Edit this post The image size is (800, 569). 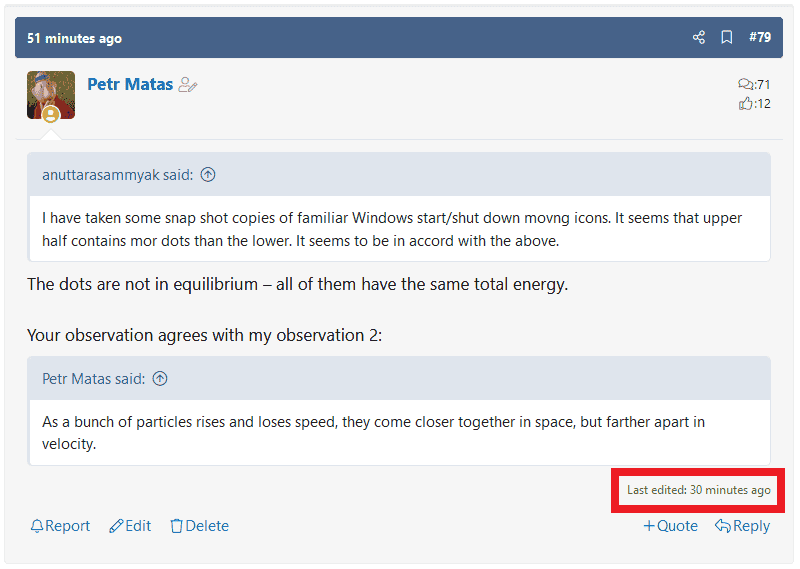point(130,526)
